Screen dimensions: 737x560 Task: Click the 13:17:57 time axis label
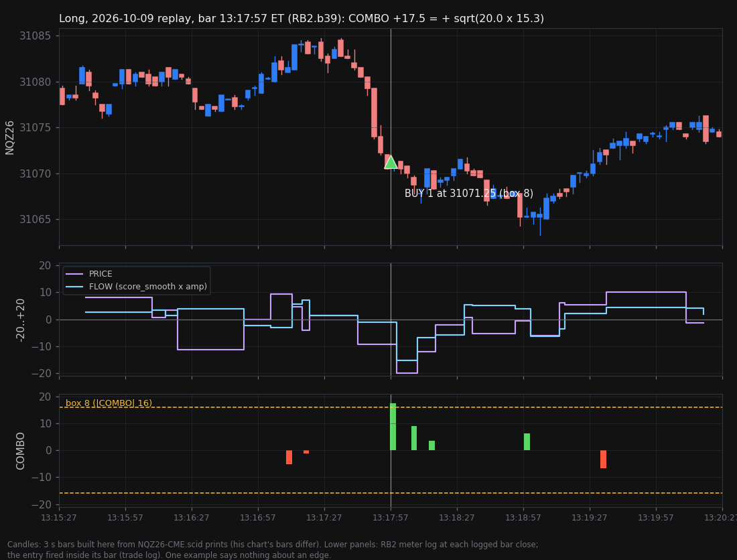[x=391, y=517]
